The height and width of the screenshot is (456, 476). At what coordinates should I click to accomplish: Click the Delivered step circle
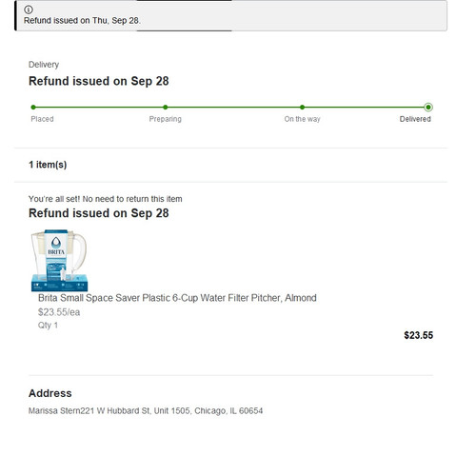(428, 108)
